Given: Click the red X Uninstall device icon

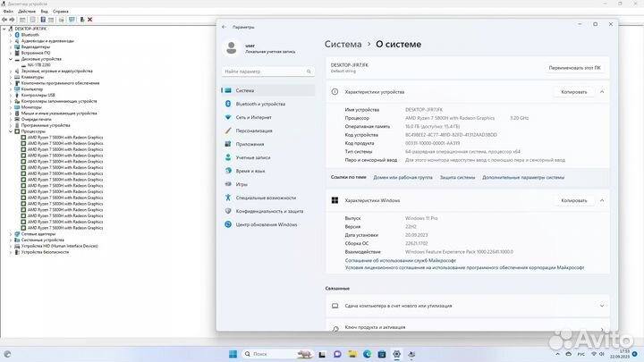Looking at the screenshot, I should click(x=90, y=20).
